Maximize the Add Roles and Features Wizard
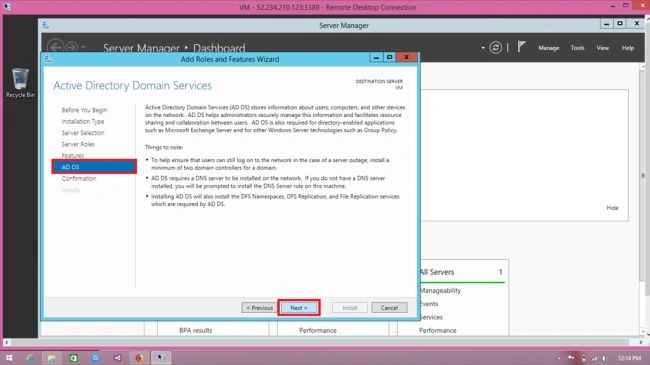 coord(389,58)
